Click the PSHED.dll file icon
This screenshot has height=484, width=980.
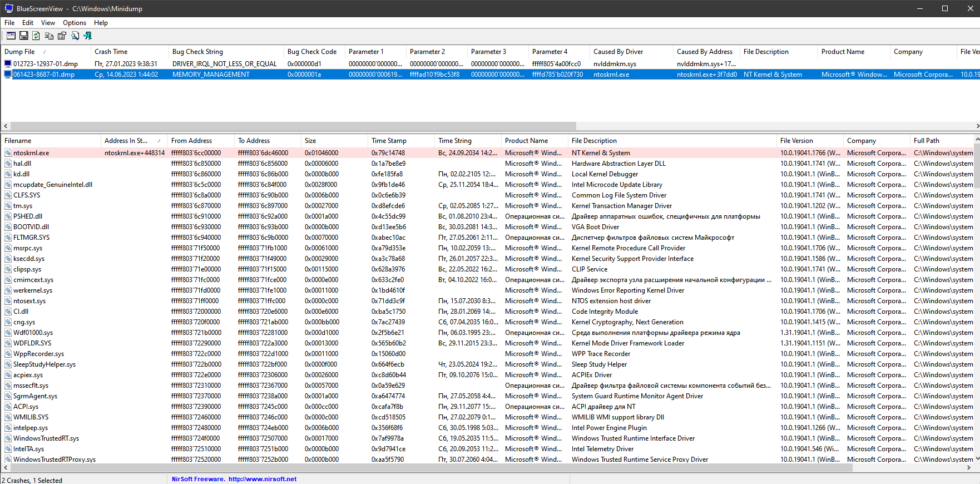tap(8, 216)
